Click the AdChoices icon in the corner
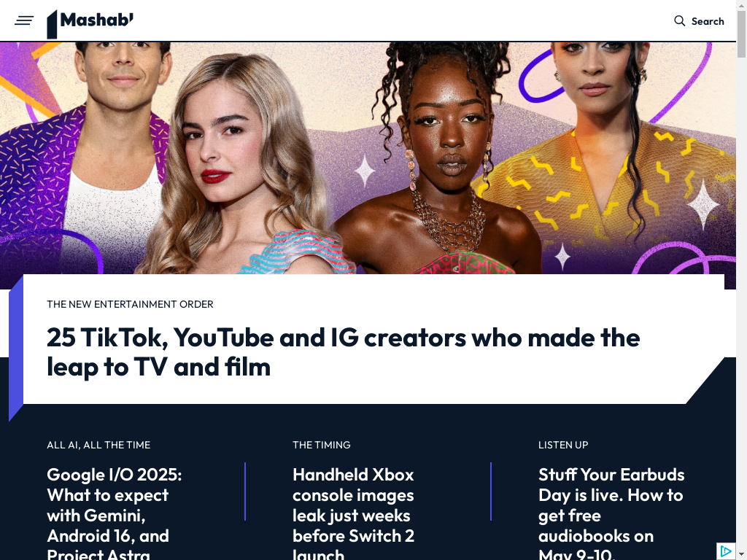 coord(726,551)
